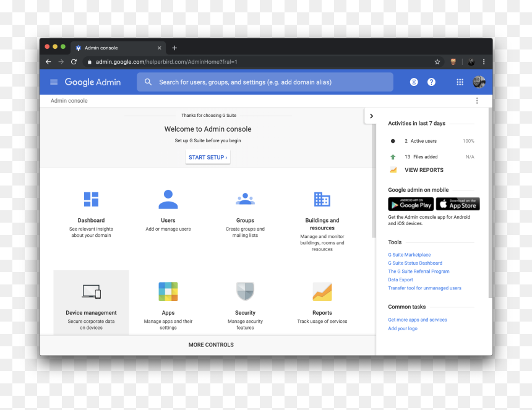Click the search magnifier icon
Viewport: 532px width, 410px height.
coord(148,82)
